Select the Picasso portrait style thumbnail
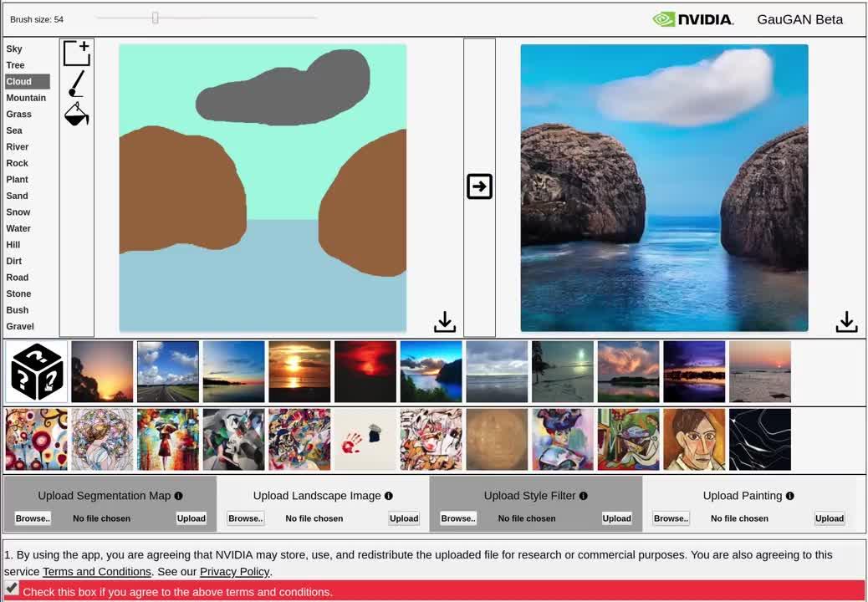The image size is (868, 602). 694,440
